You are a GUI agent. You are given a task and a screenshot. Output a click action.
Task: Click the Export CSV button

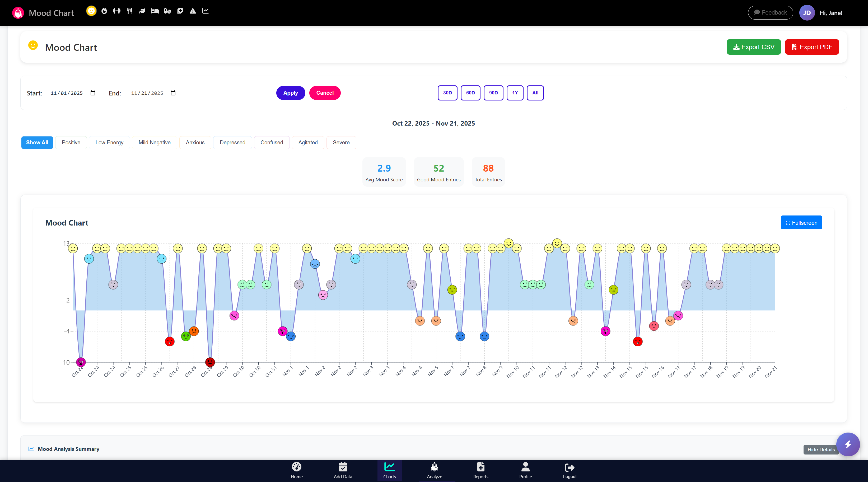point(754,47)
